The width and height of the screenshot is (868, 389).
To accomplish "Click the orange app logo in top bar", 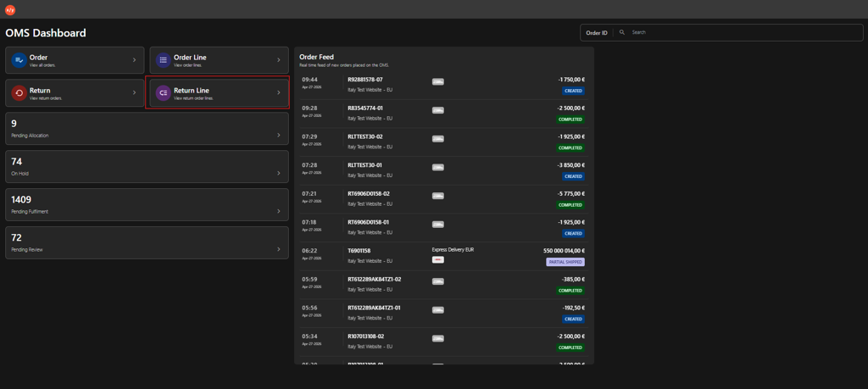I will pyautogui.click(x=9, y=10).
